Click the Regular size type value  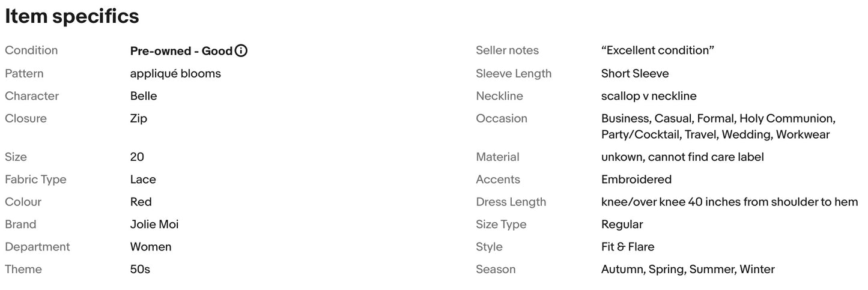[x=622, y=225]
